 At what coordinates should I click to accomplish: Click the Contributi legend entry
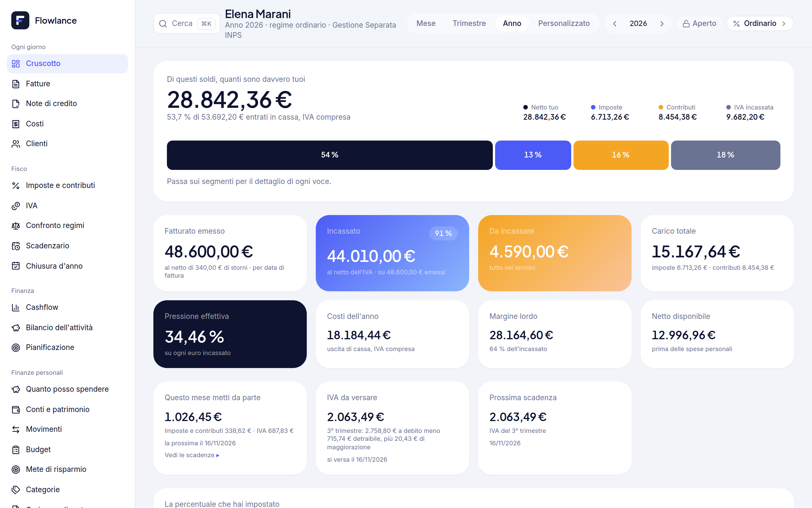(x=678, y=112)
